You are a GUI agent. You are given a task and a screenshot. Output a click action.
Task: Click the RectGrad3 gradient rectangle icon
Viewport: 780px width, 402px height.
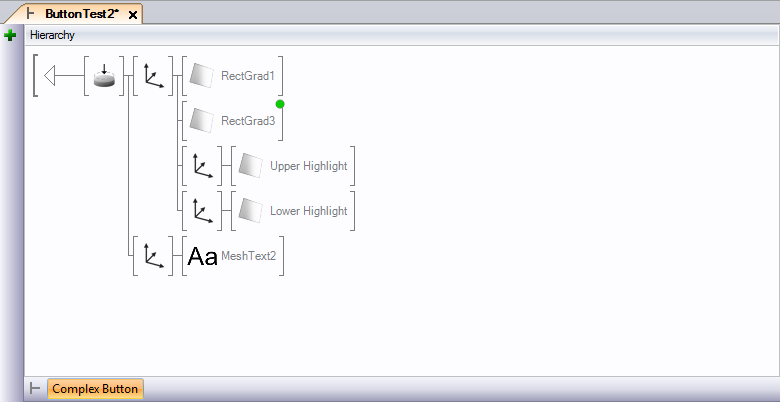[x=202, y=121]
